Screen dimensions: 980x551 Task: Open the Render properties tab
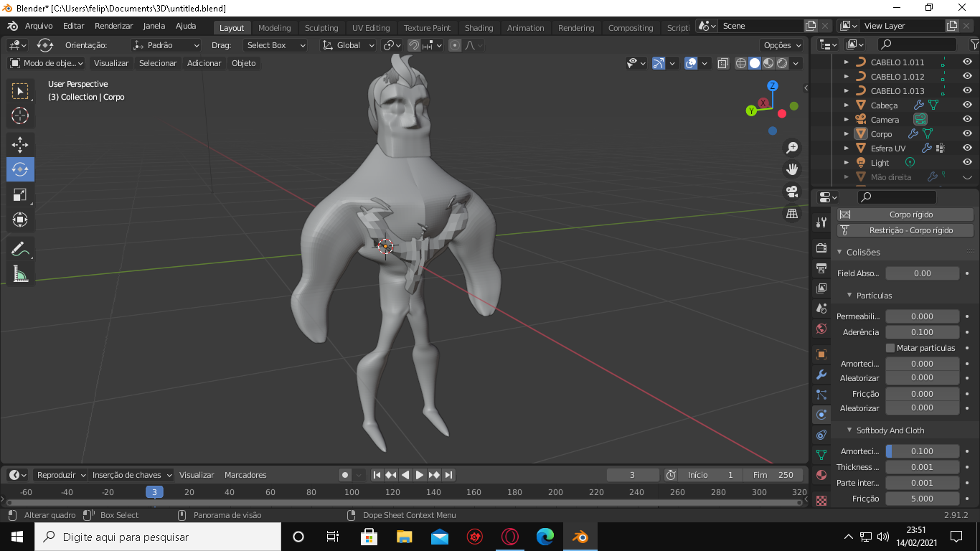821,248
